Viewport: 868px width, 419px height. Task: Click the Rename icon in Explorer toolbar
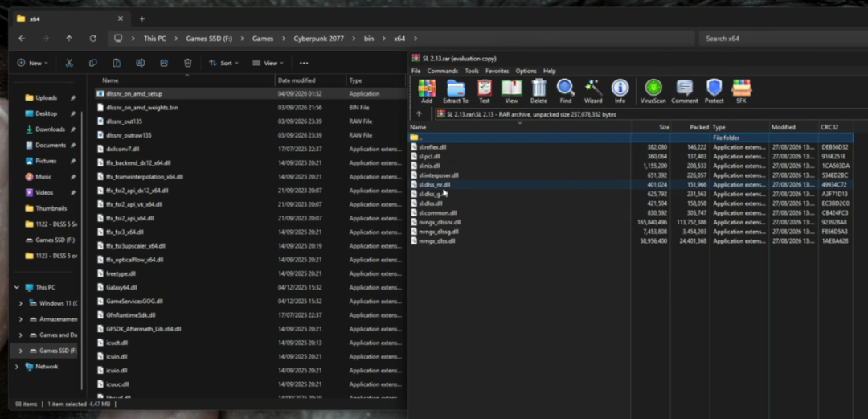point(140,64)
